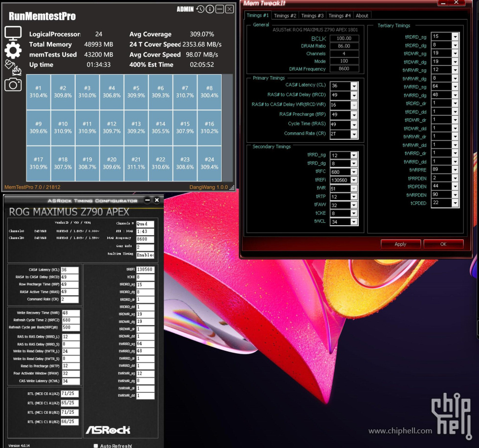Open the monitor icon in RunMemtestPro sidebar
Screen dimensions: 479x448
13,33
